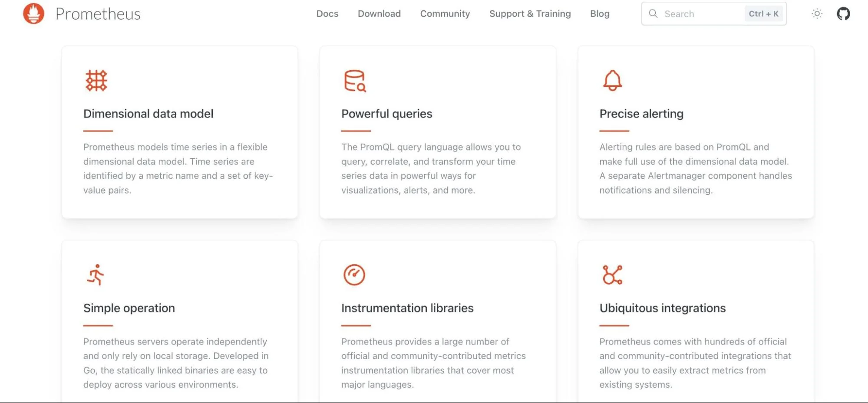Click the 'Prometheus provides a large number' text

[433, 363]
